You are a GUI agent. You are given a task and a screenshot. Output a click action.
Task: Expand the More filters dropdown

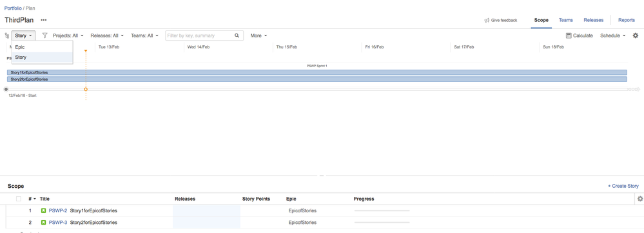(259, 35)
